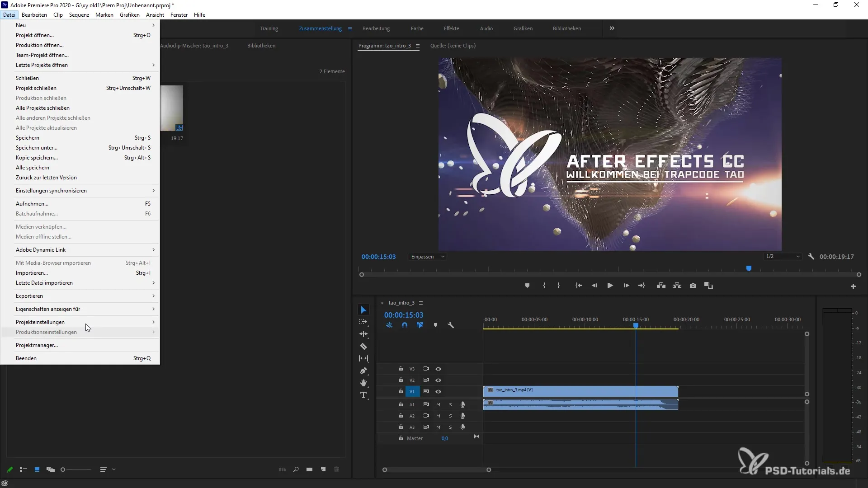This screenshot has width=868, height=488.
Task: Click the Play button in Program monitor
Action: pyautogui.click(x=610, y=286)
